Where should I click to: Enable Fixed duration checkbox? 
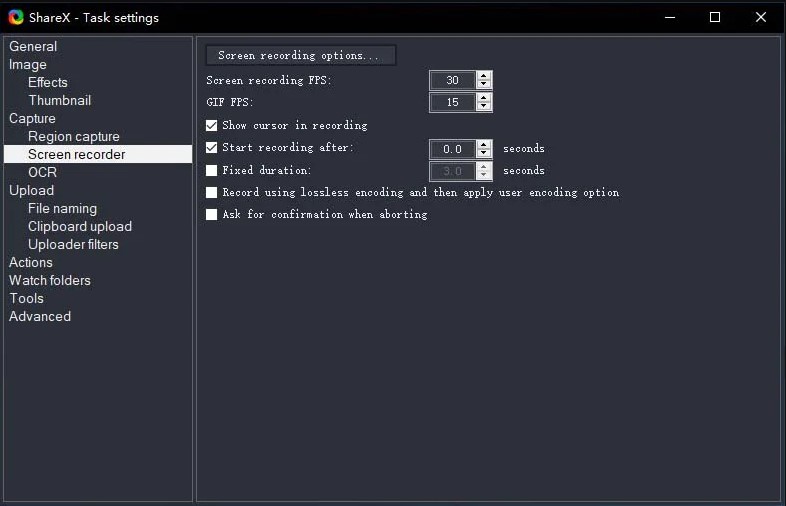click(x=212, y=171)
